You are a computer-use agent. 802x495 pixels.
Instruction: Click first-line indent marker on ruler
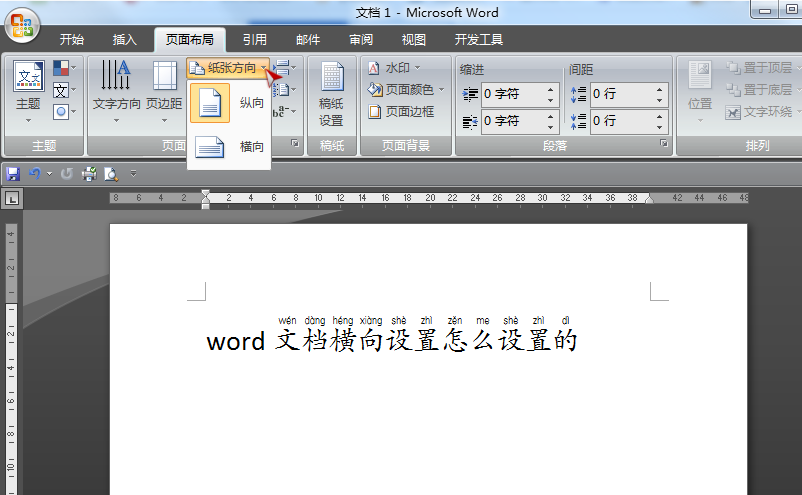click(206, 193)
